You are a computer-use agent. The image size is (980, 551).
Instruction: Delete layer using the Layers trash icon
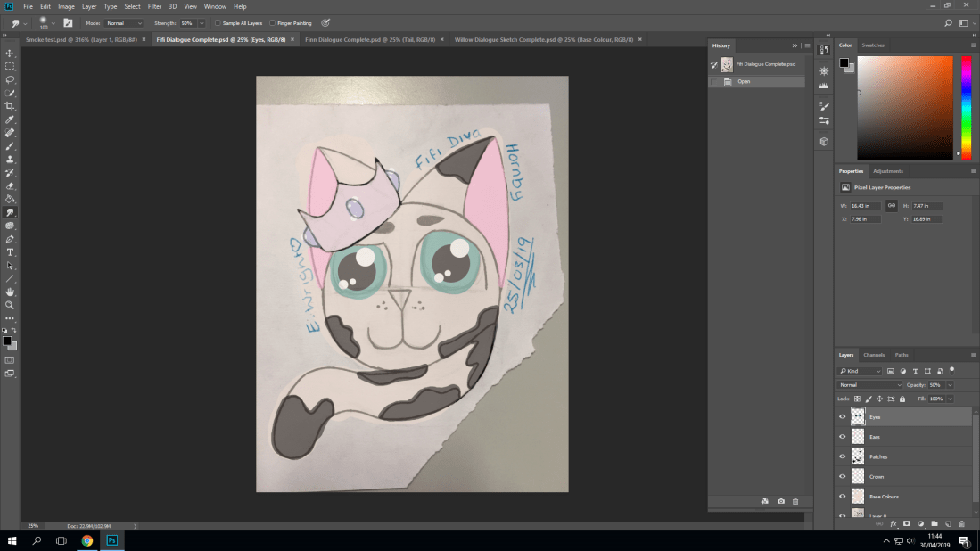click(x=961, y=524)
